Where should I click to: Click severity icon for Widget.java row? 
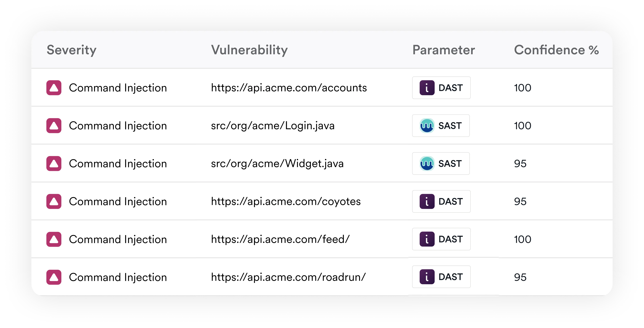54,164
